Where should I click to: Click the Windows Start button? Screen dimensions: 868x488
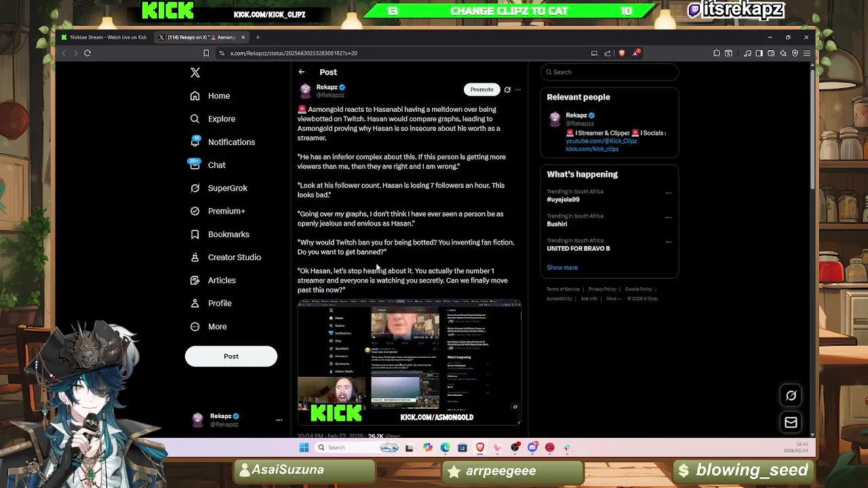click(x=304, y=447)
